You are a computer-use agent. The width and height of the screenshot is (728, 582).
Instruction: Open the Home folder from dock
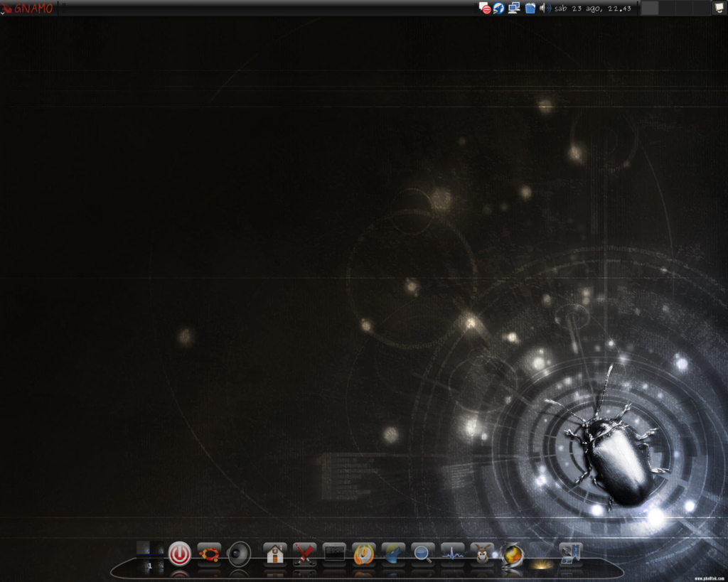coord(275,553)
